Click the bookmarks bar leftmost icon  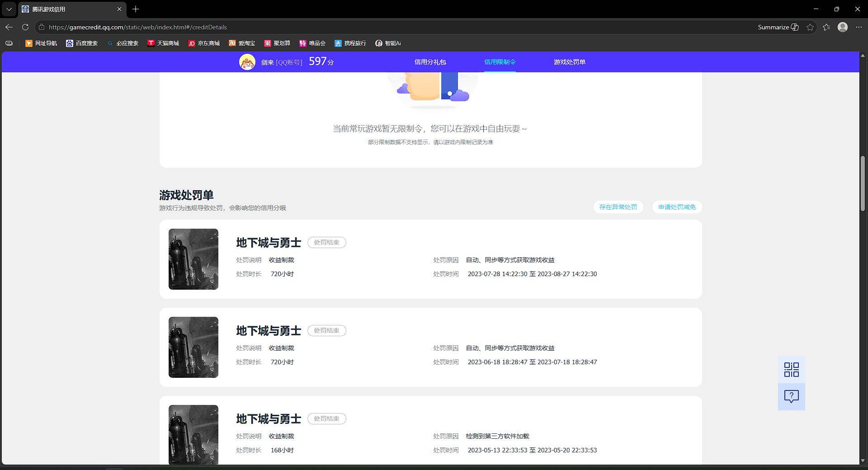[9, 43]
